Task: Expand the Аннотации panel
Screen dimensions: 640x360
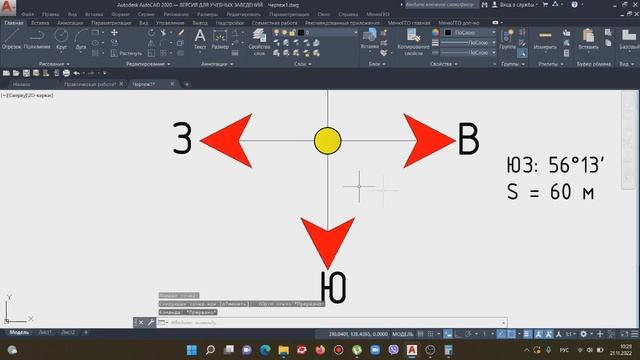Action: (217, 64)
